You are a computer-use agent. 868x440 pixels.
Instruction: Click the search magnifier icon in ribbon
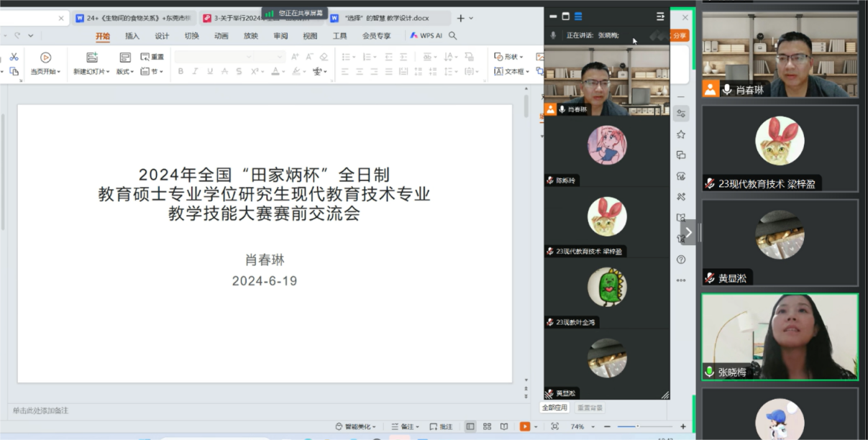click(x=453, y=36)
